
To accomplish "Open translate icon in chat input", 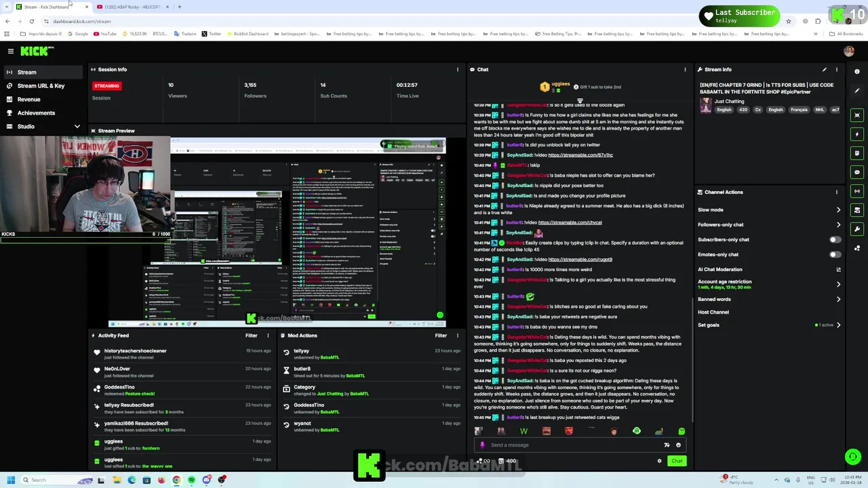I will (x=667, y=445).
